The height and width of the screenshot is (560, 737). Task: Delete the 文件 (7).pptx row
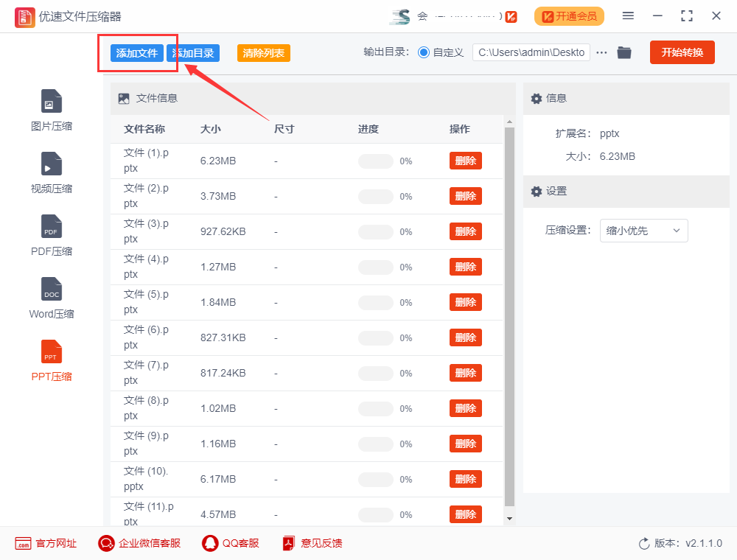[x=465, y=374]
